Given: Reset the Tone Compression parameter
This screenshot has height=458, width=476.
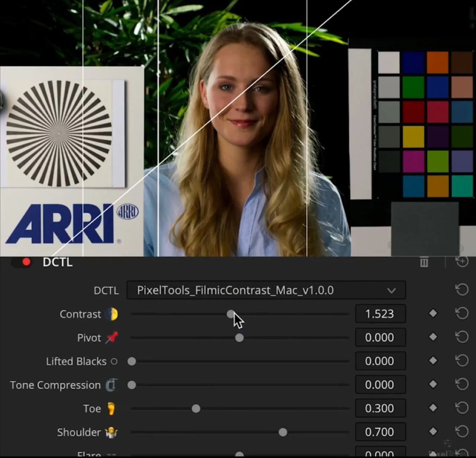Looking at the screenshot, I should tap(462, 384).
